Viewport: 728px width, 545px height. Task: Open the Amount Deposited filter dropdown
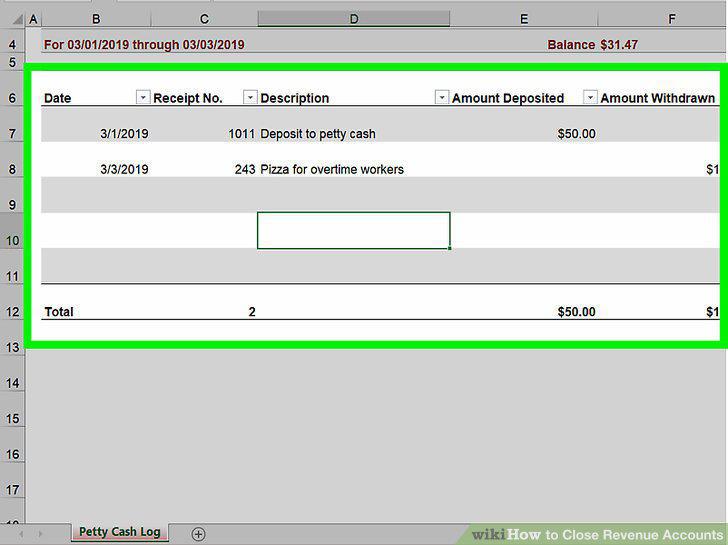590,97
